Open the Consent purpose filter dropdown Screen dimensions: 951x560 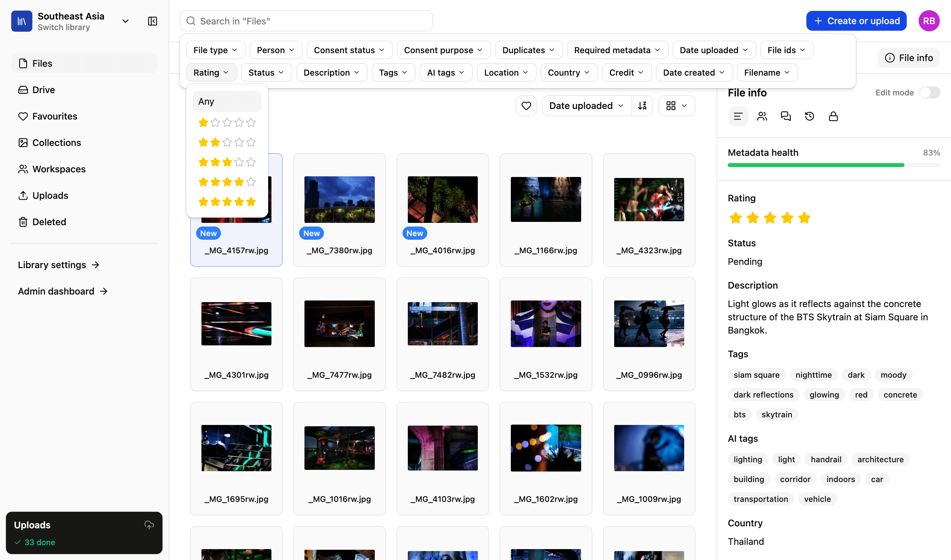pyautogui.click(x=443, y=50)
